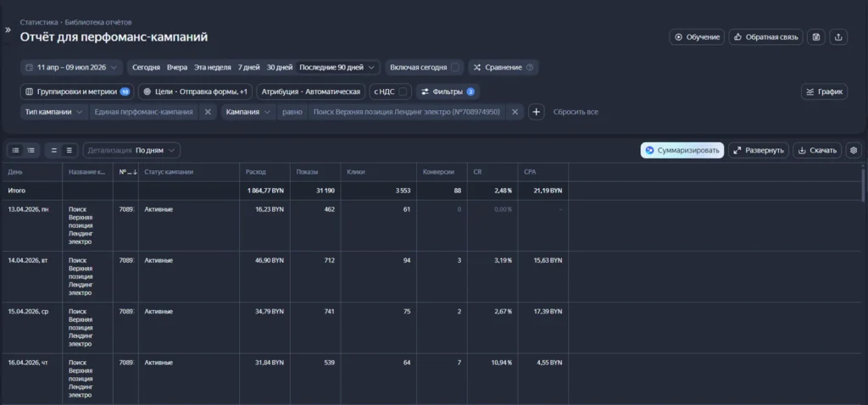Select the Вчера period tab
The image size is (868, 405).
point(177,67)
